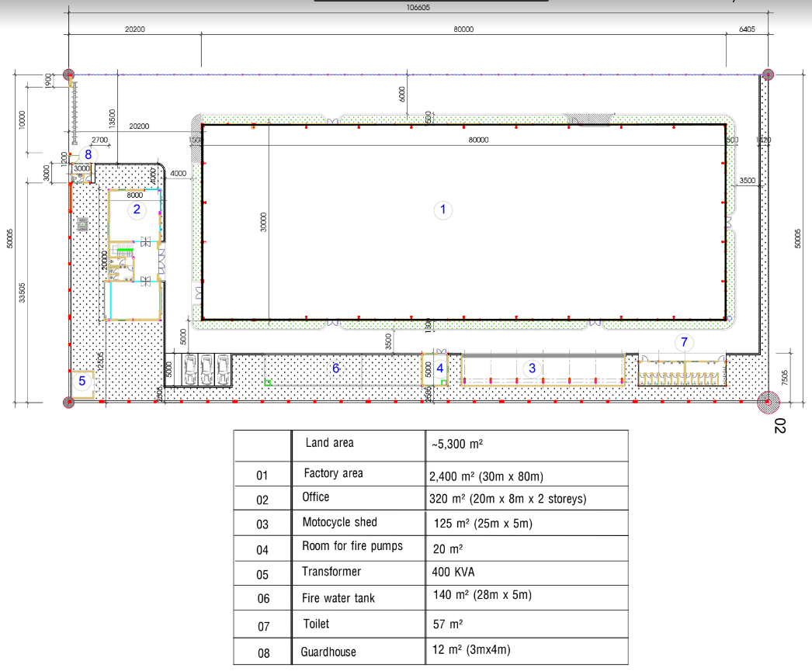Viewport: 812px width, 671px height.
Task: Select the "Guardhouse" row label in the table
Action: click(x=328, y=652)
